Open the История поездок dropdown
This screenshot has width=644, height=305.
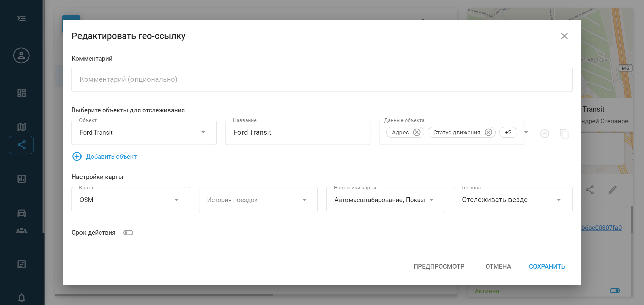click(258, 200)
